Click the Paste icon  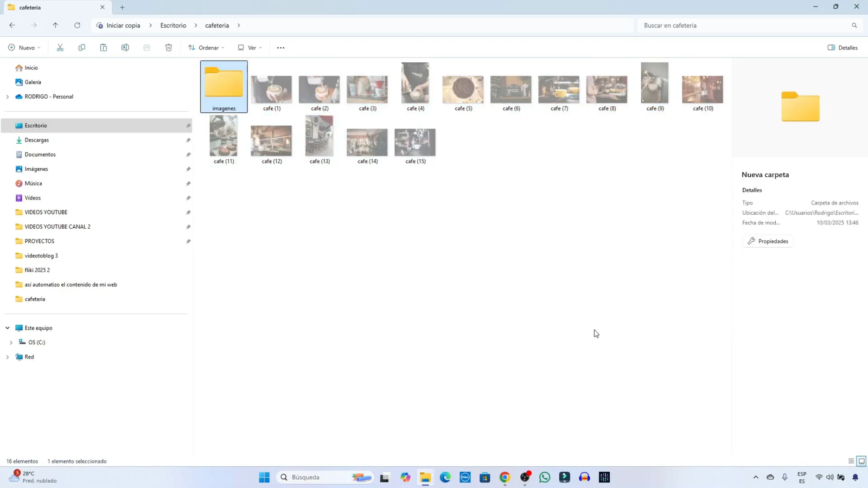[x=103, y=47]
